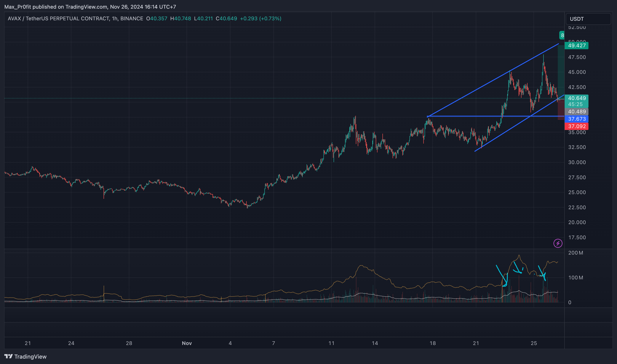The height and width of the screenshot is (364, 617).
Task: Click the H40.748 high value in header
Action: (x=181, y=19)
